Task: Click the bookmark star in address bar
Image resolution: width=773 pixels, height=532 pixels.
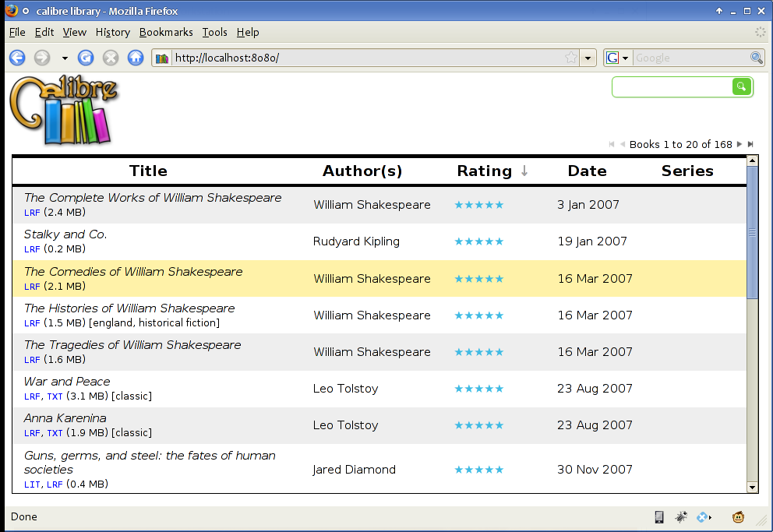Action: click(x=571, y=58)
